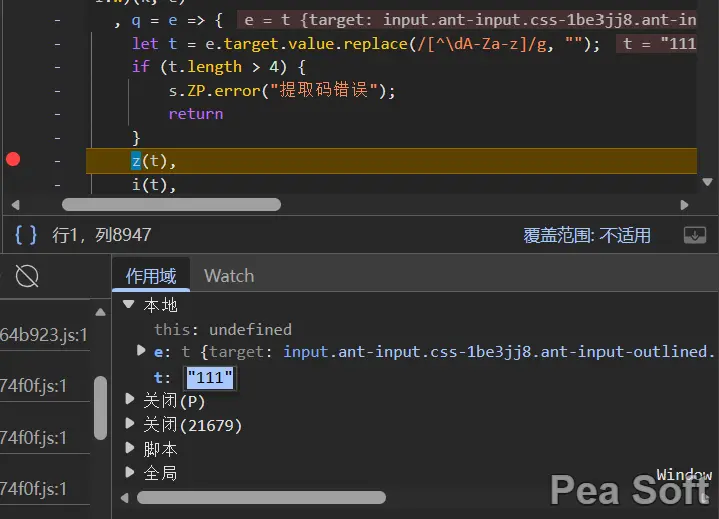Click right arrow of code horizontal scrollbar
719x519 pixels.
[684, 205]
